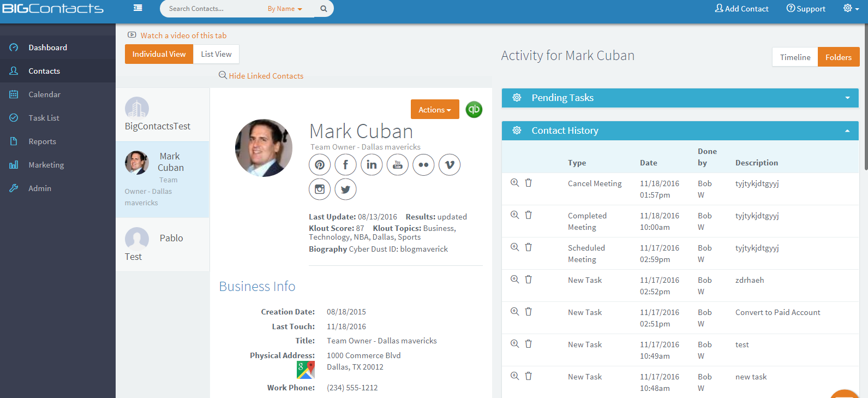
Task: Delete the 'test' New Task entry
Action: tap(528, 344)
